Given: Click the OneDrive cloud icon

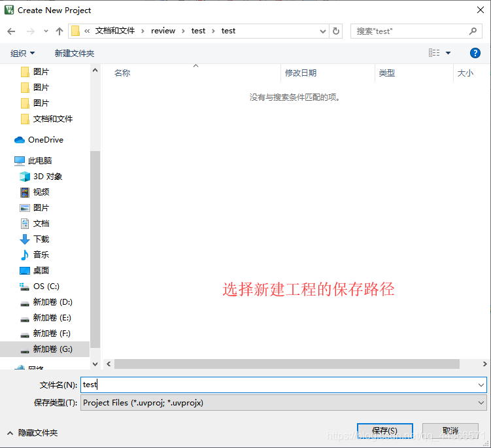Looking at the screenshot, I should point(20,140).
